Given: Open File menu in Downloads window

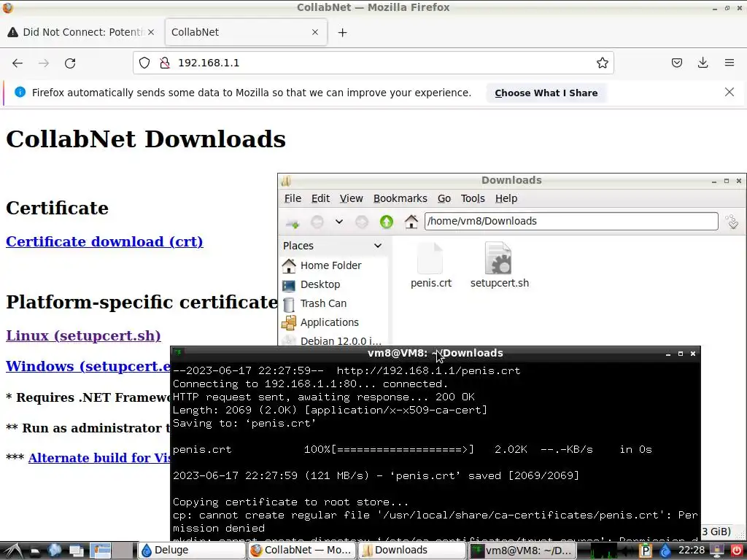Looking at the screenshot, I should [x=293, y=198].
